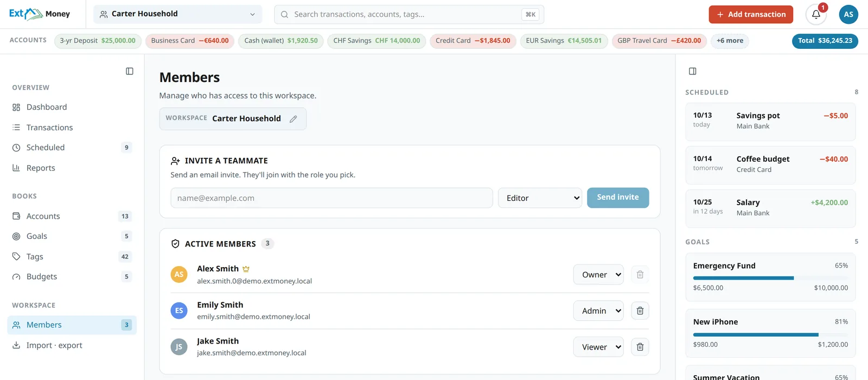
Task: Click the search magnifier icon
Action: point(284,15)
